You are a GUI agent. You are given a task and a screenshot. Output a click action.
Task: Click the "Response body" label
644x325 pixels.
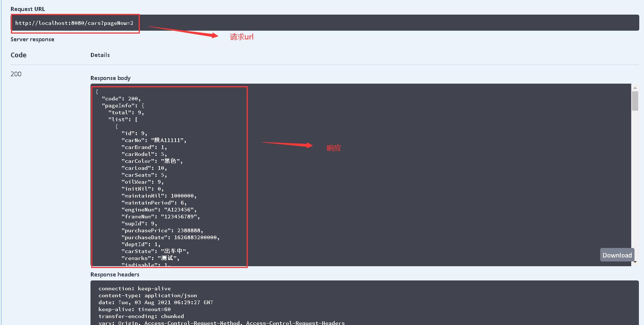(110, 78)
